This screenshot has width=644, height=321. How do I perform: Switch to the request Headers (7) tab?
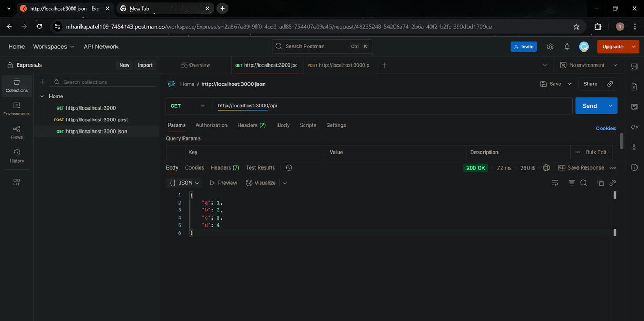tap(252, 125)
